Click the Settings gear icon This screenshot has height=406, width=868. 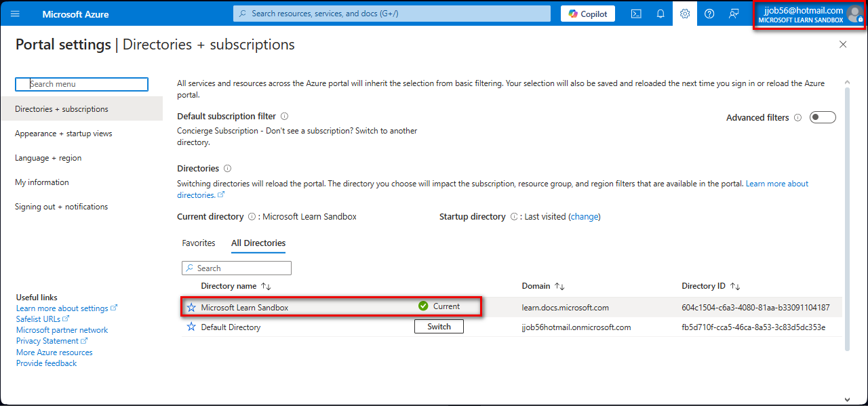(685, 14)
